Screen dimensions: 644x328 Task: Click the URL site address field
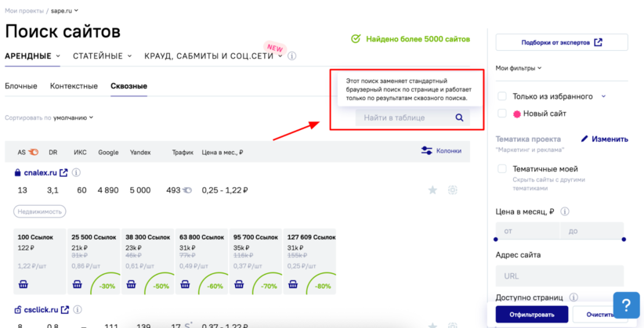point(559,276)
